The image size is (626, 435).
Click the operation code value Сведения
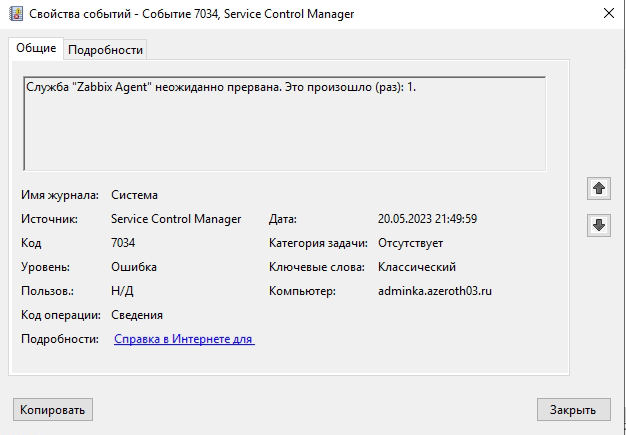click(x=137, y=315)
